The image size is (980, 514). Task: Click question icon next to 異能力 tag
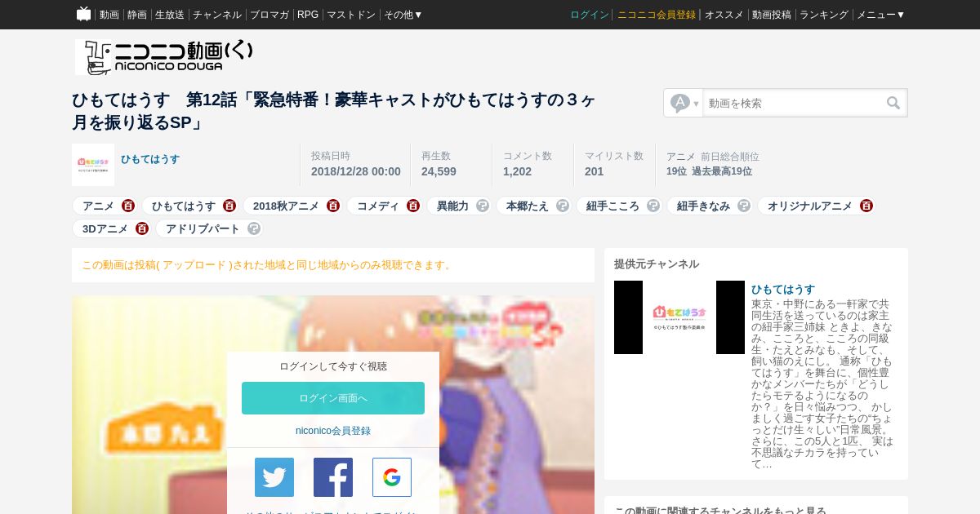tap(483, 206)
